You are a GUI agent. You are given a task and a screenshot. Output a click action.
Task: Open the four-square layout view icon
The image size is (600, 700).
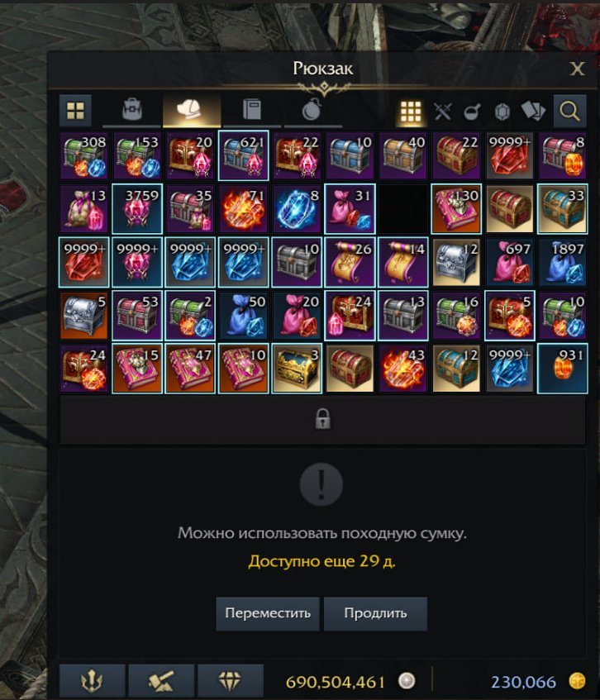point(75,111)
